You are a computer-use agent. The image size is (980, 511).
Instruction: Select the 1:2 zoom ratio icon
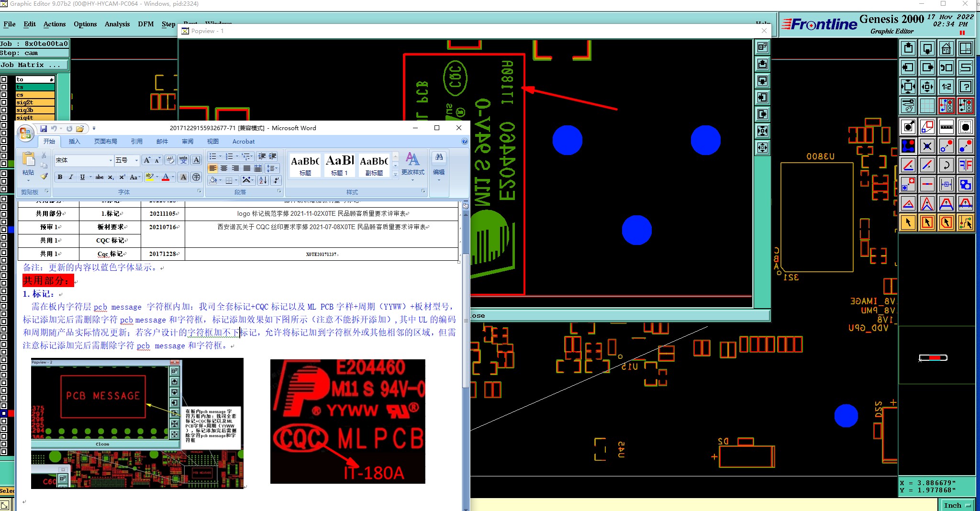[946, 87]
